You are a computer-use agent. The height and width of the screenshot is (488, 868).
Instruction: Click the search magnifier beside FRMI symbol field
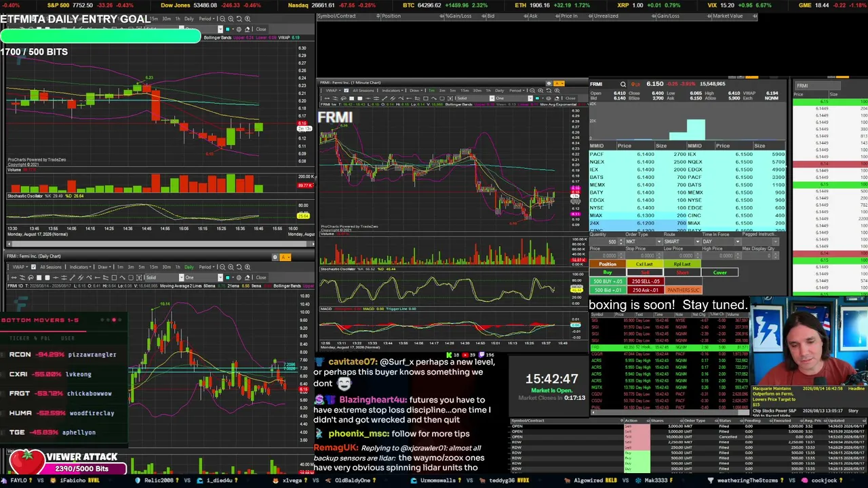tap(623, 84)
